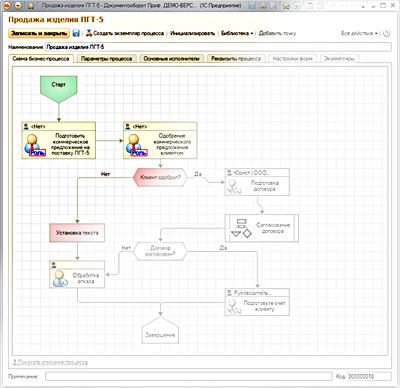Click Нет label beside Договор согласован?
The height and width of the screenshot is (388, 400).
pyautogui.click(x=126, y=248)
